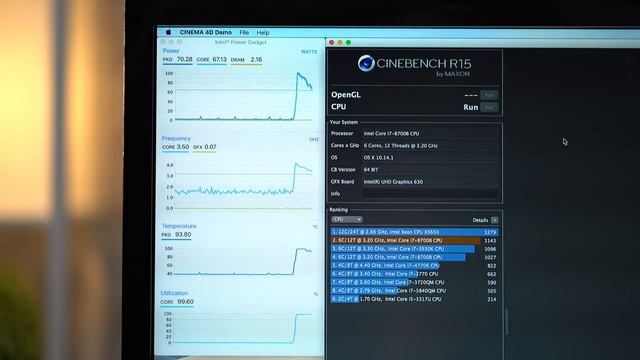
Task: Click the Info input field
Action: tap(430, 194)
